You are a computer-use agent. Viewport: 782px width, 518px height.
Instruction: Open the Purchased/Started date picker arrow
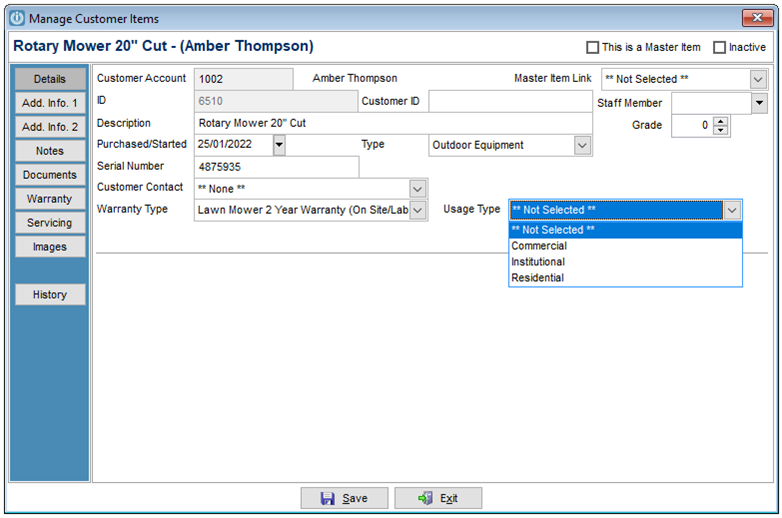click(279, 145)
